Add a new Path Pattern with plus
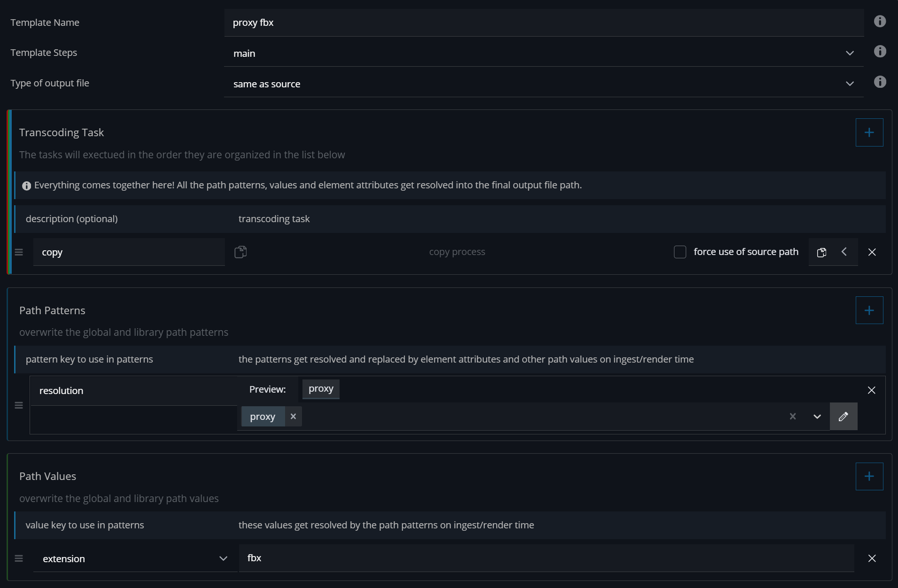898x588 pixels. point(869,310)
